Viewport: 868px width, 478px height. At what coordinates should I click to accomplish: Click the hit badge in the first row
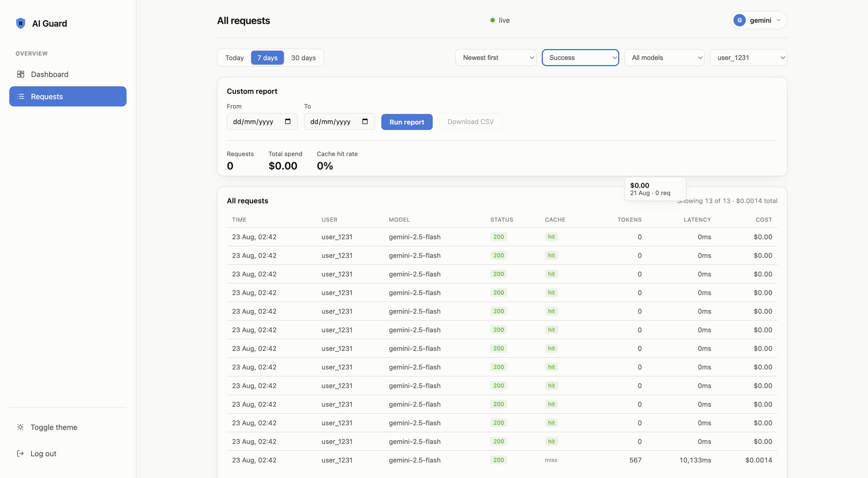pyautogui.click(x=551, y=237)
